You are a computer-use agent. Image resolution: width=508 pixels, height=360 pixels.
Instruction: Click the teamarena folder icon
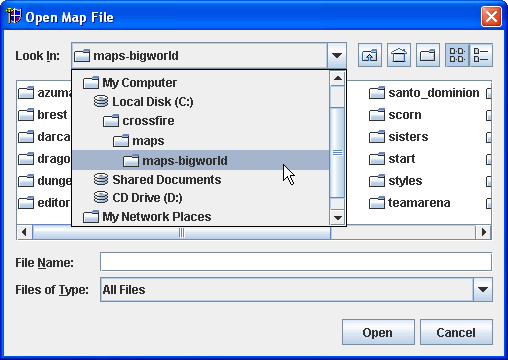click(x=377, y=203)
